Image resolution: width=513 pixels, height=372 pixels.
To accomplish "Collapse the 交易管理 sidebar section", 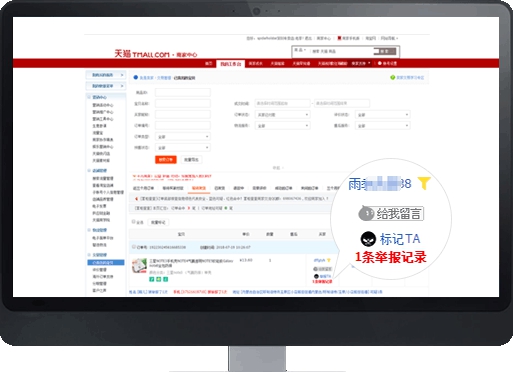I will pyautogui.click(x=89, y=255).
